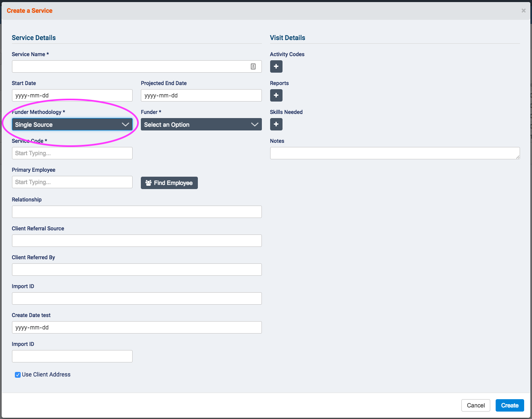This screenshot has height=419, width=532.
Task: Click the Reports plus icon
Action: [x=276, y=95]
